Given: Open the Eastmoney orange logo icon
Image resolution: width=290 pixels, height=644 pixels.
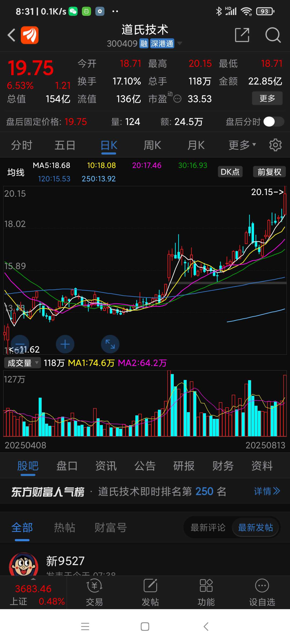Looking at the screenshot, I should [30, 35].
